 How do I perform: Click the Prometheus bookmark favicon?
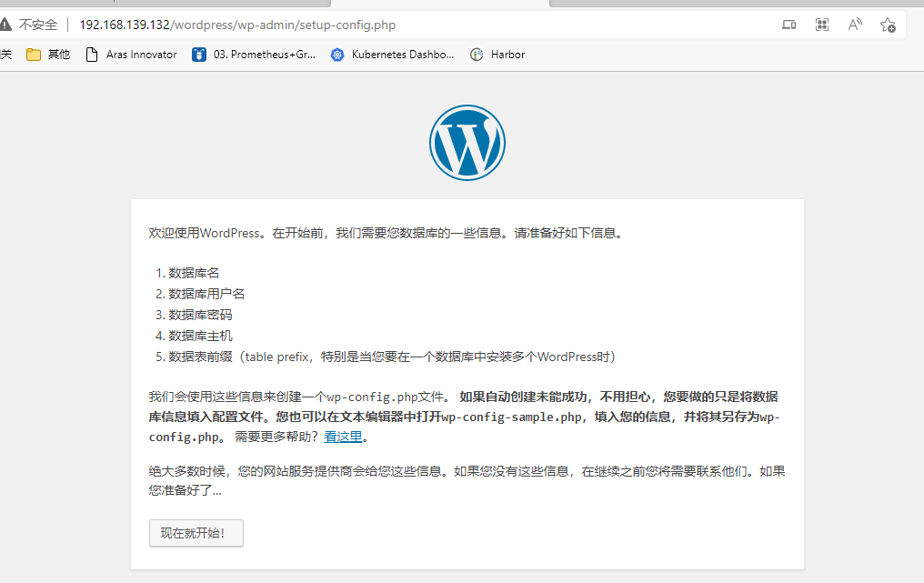coord(199,55)
